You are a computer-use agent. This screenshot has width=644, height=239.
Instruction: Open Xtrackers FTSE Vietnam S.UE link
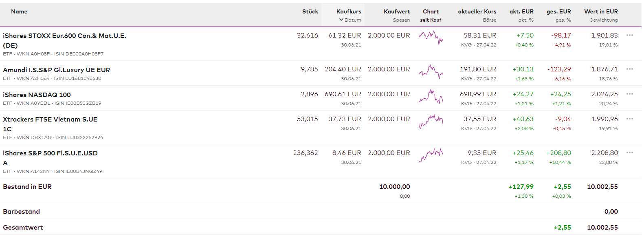pos(50,119)
